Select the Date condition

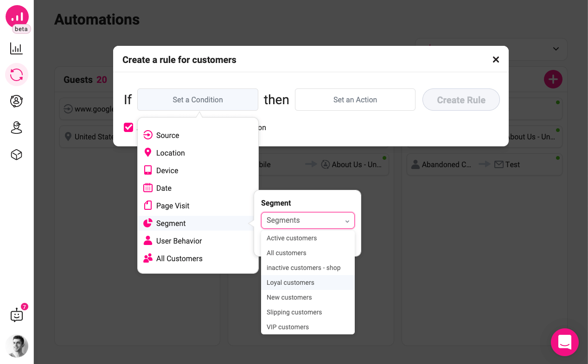[x=198, y=188]
